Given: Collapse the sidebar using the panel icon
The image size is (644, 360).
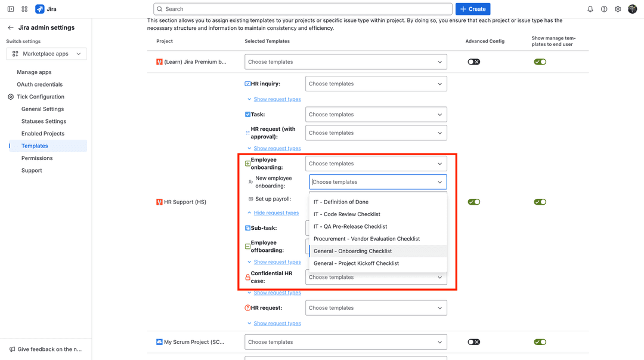Looking at the screenshot, I should pos(10,8).
